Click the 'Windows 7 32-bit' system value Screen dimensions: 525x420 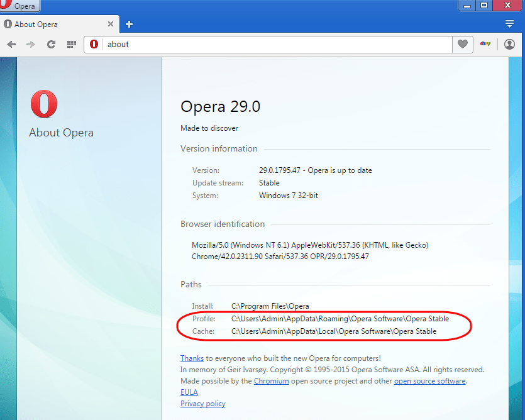pos(289,196)
